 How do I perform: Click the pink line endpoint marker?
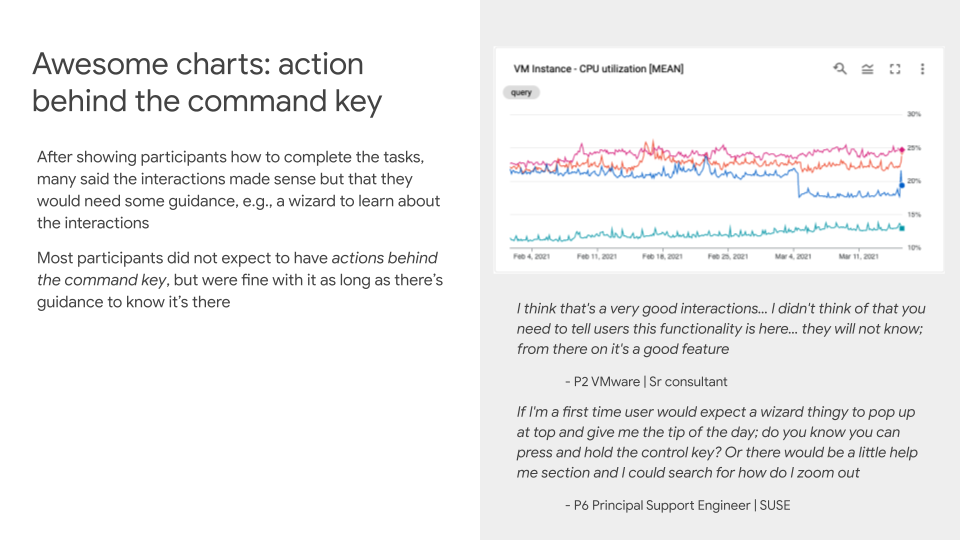[902, 149]
